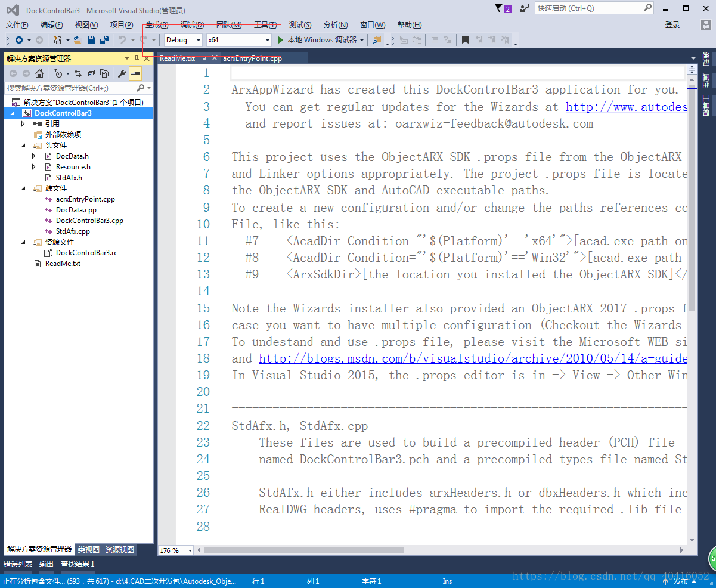Click the Save icon in the toolbar
Screen dimensions: 716x588
91,40
